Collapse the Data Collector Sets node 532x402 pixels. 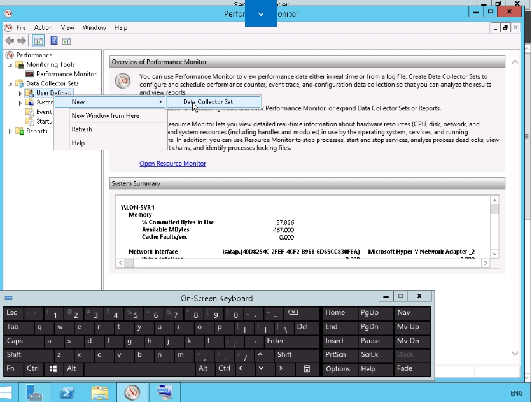(x=10, y=84)
